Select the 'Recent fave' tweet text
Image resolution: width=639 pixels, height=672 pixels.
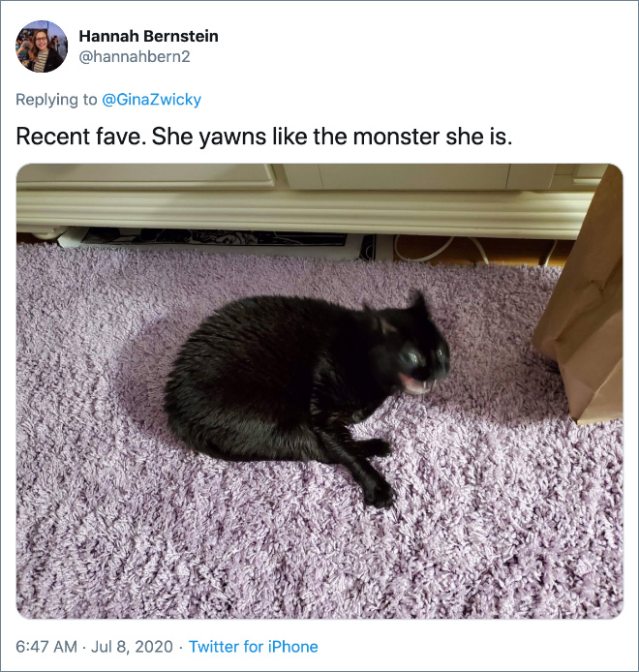pos(264,137)
